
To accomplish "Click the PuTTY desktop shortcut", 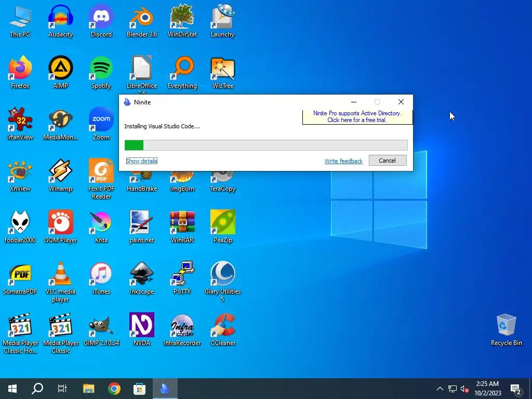I will click(182, 278).
